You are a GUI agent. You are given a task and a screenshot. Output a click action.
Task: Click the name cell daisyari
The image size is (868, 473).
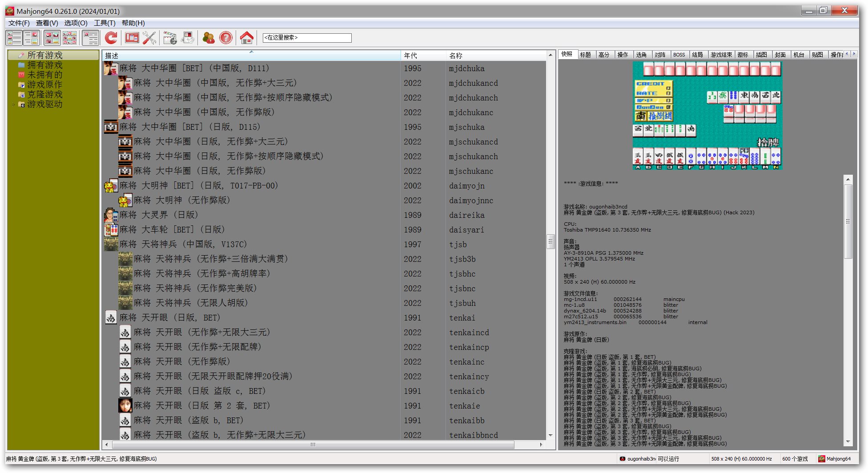[466, 230]
